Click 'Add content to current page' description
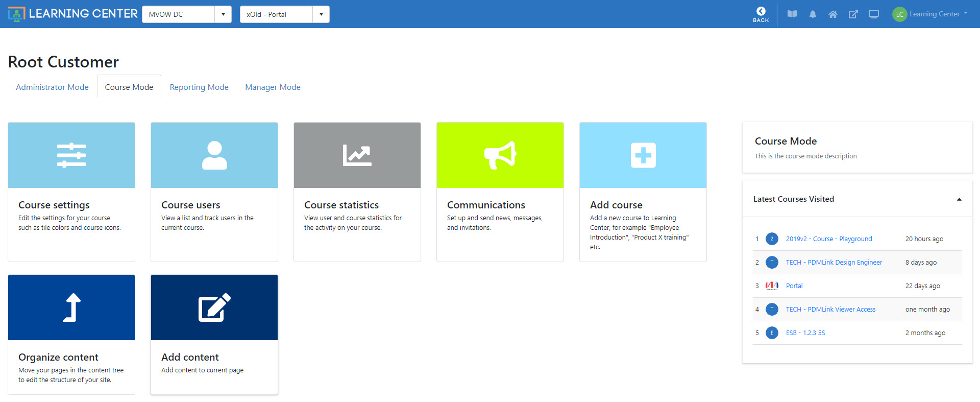The image size is (980, 402). (x=202, y=370)
